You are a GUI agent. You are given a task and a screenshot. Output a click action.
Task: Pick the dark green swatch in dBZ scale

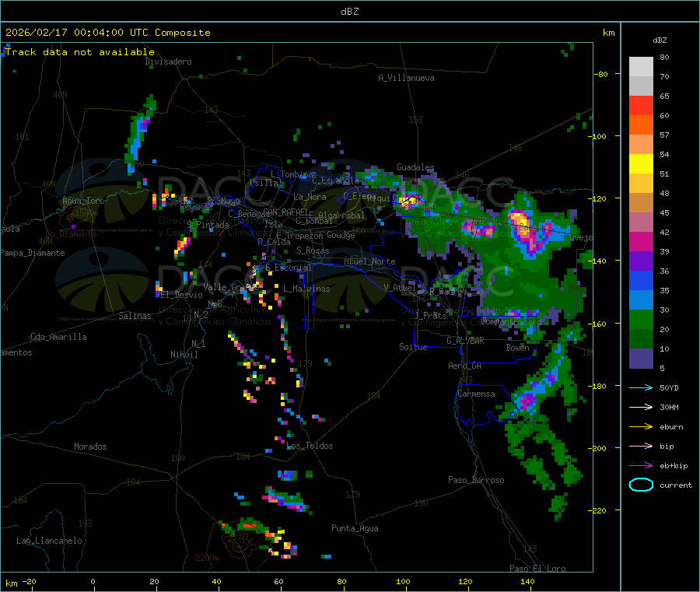(641, 339)
